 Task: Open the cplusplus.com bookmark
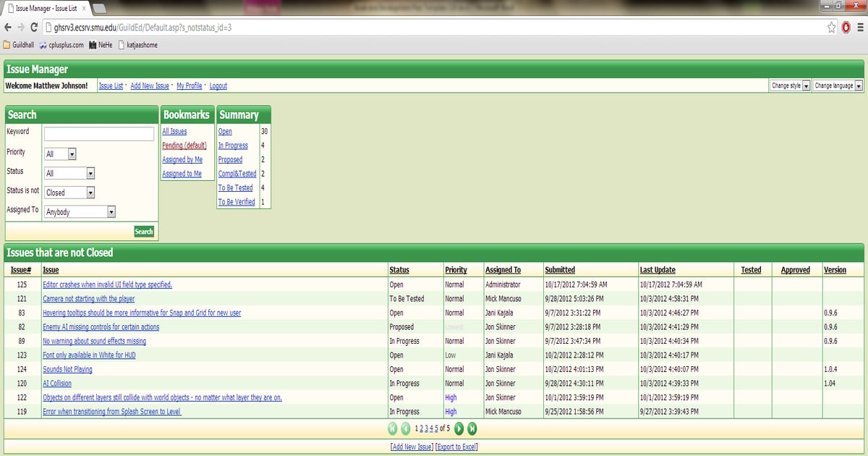[61, 45]
